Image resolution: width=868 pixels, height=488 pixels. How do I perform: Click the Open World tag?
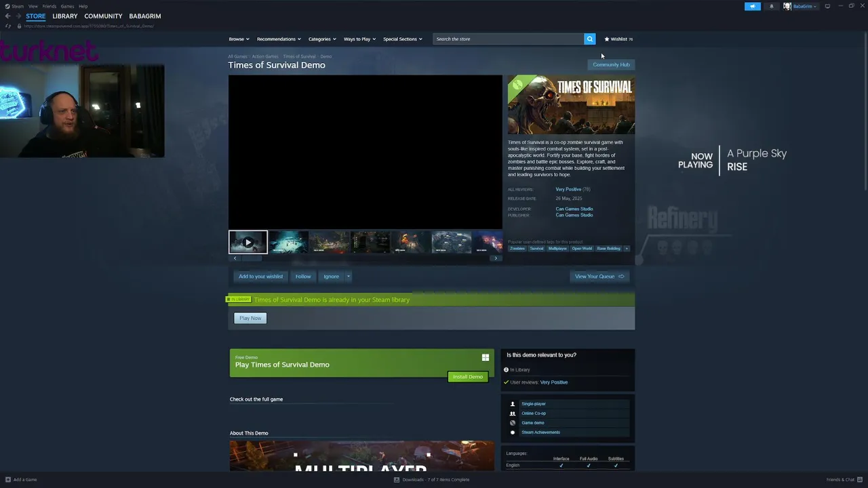(x=582, y=249)
